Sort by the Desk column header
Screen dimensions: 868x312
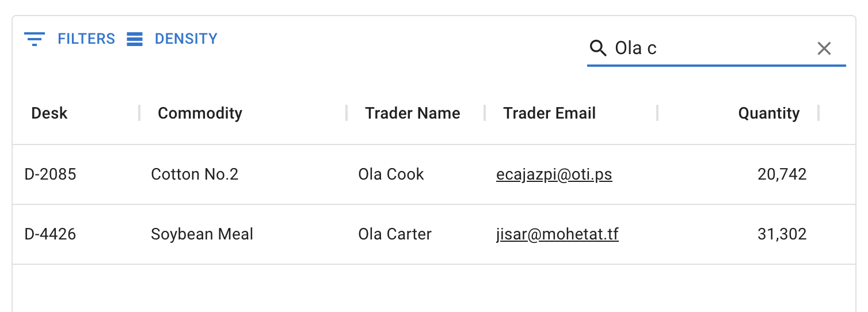(50, 113)
